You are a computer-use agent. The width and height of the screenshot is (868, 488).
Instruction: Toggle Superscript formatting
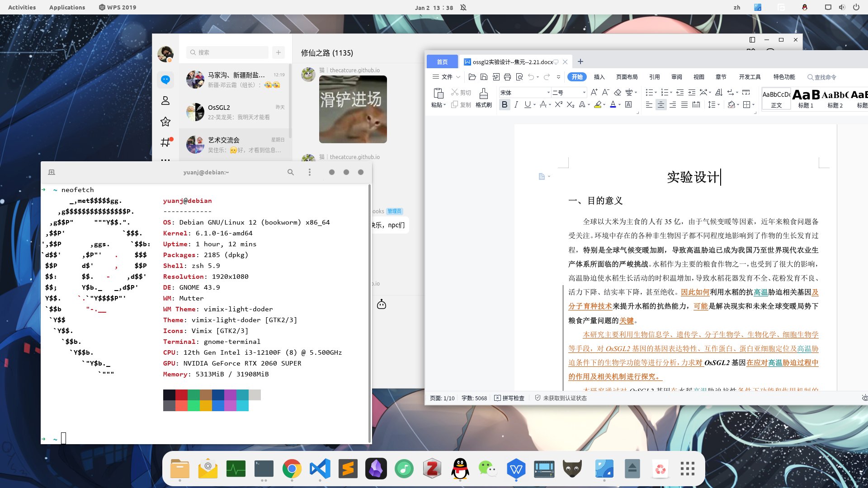(559, 104)
